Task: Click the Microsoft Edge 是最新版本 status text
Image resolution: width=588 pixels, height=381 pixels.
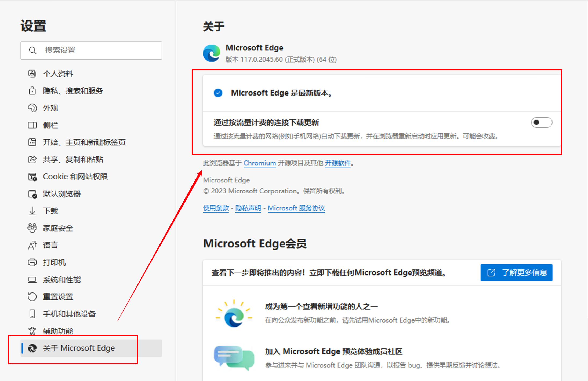Action: click(282, 93)
